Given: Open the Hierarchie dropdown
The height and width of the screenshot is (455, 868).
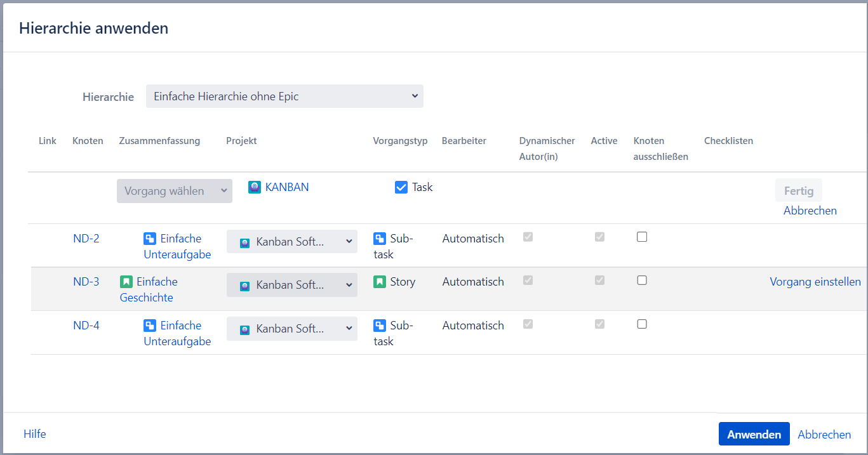Looking at the screenshot, I should pos(284,96).
